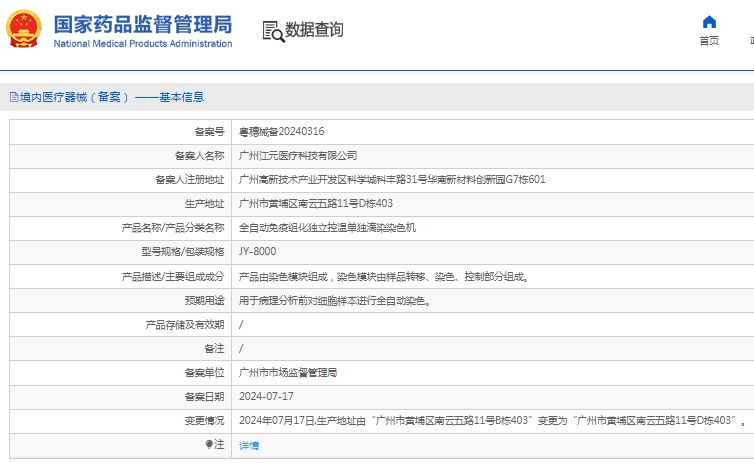Click the 备案人注册地址 row label
754x463 pixels.
(x=189, y=179)
